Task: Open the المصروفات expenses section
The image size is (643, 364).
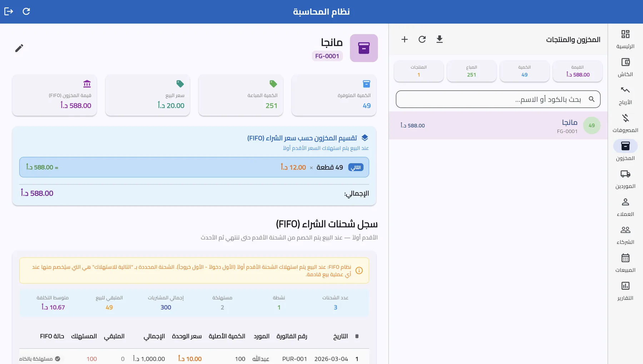Action: (x=625, y=123)
